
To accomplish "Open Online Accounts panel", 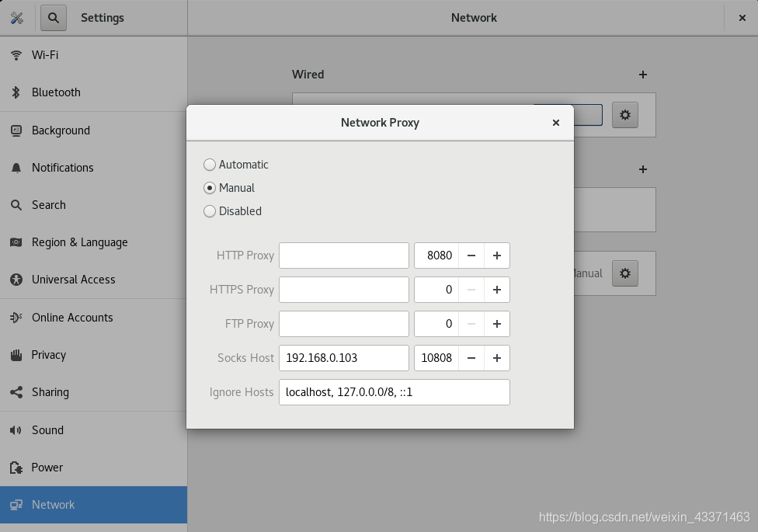I will click(x=93, y=318).
